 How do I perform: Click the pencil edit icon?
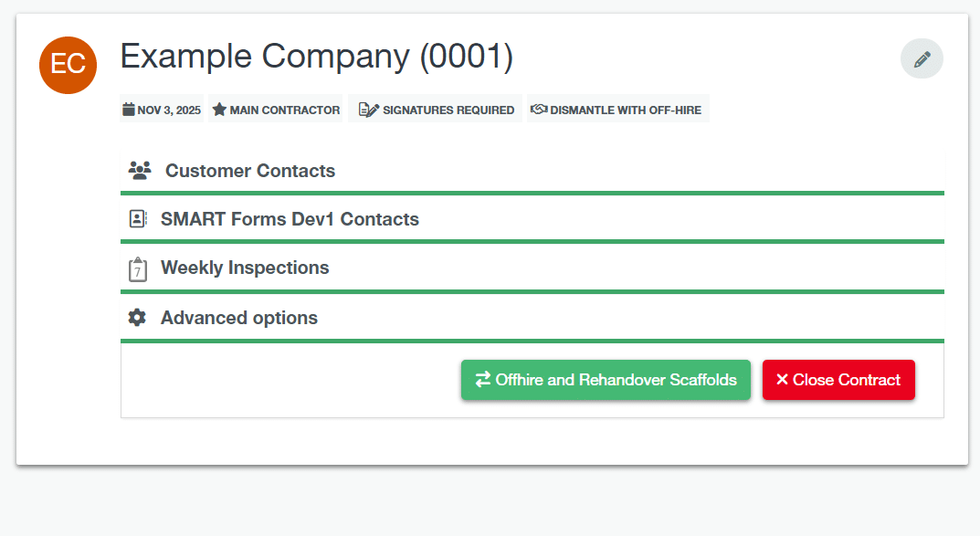click(x=922, y=59)
